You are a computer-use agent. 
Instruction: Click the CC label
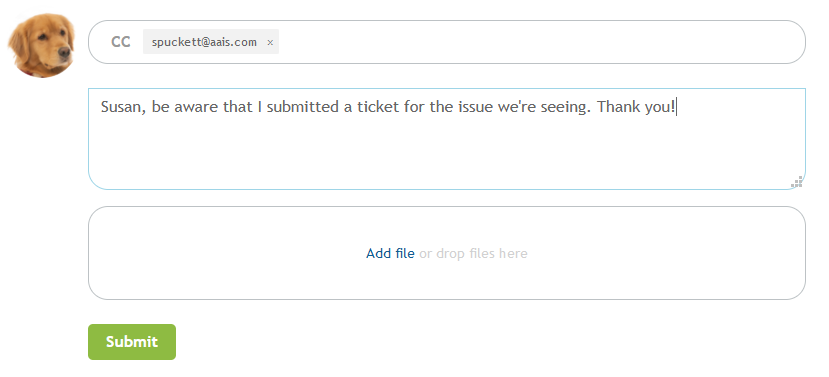(121, 42)
